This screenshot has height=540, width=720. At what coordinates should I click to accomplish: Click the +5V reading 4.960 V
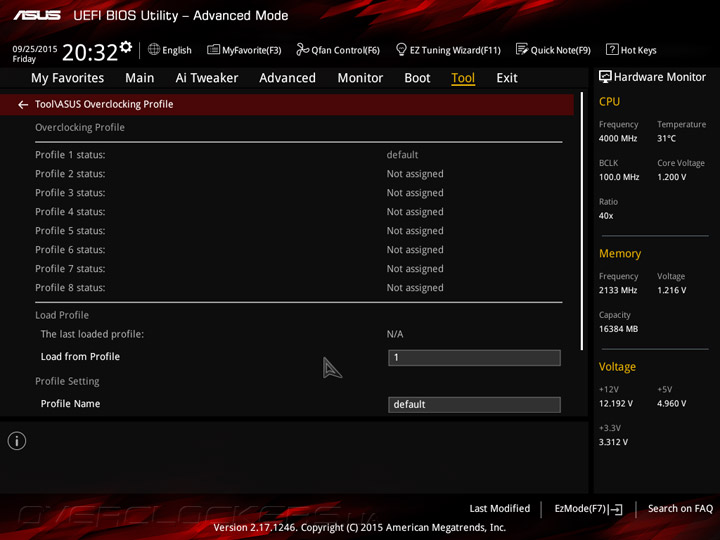point(672,403)
